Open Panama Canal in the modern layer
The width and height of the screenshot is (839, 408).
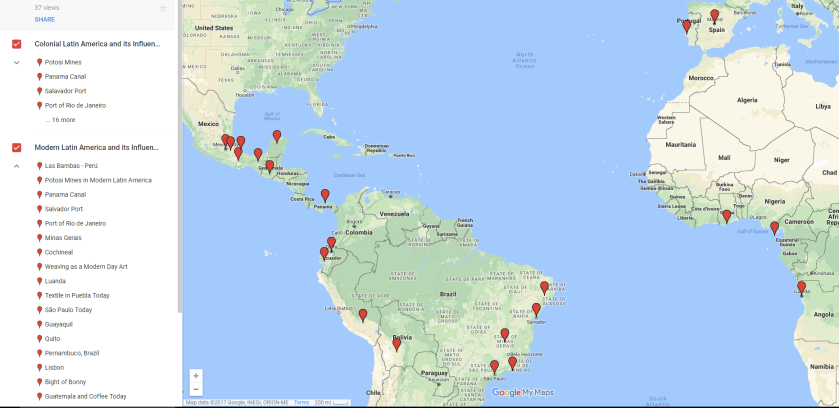(x=65, y=195)
